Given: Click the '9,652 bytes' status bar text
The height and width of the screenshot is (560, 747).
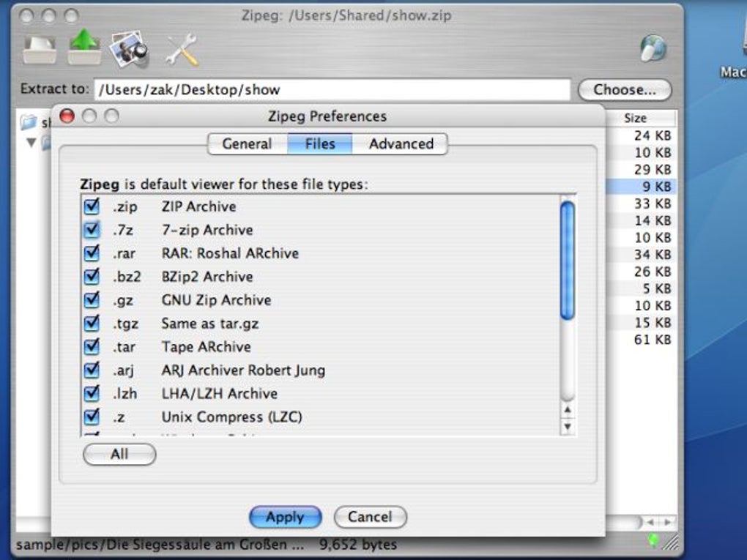Looking at the screenshot, I should point(358,545).
